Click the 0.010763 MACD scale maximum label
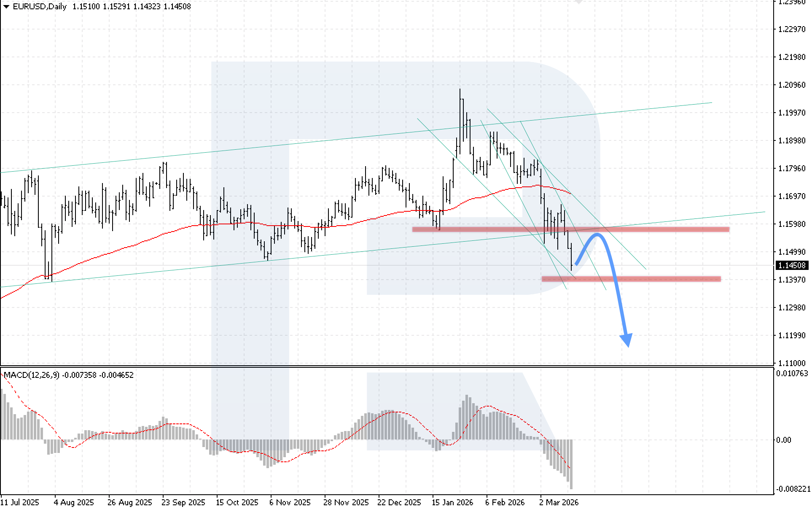The width and height of the screenshot is (812, 512). click(792, 373)
